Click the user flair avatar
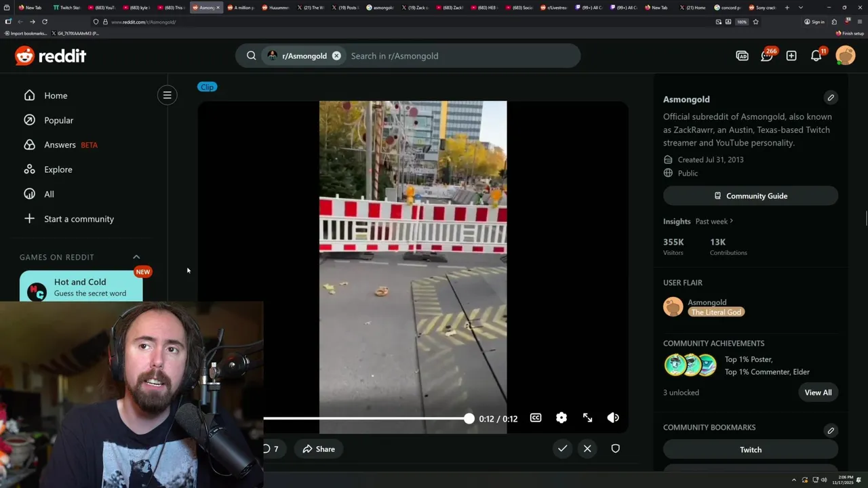Screen dimensions: 868x488 point(673,307)
